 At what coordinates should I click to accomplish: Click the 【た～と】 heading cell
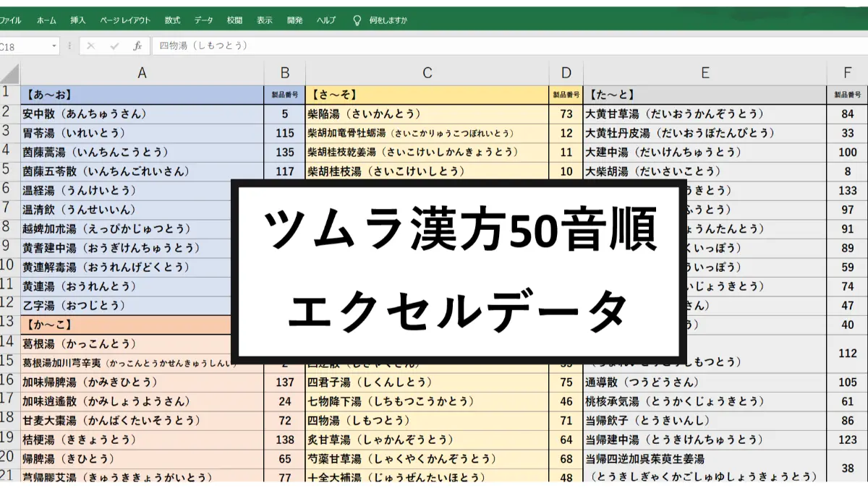click(x=705, y=94)
